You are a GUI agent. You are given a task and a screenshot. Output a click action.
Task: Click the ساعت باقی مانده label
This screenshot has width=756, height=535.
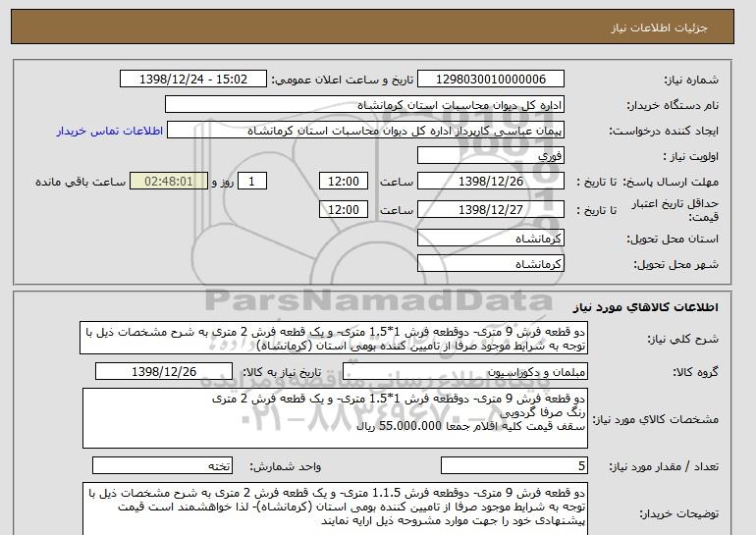pos(81,182)
